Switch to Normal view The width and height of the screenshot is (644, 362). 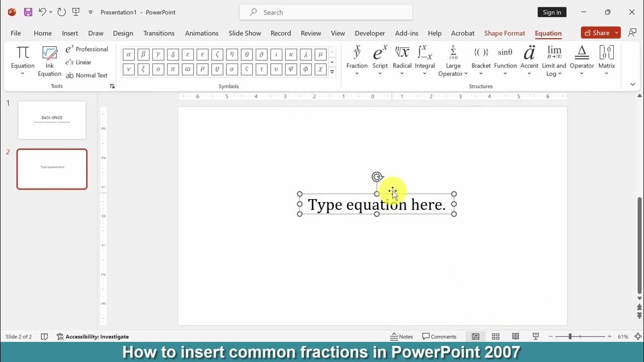tap(475, 336)
